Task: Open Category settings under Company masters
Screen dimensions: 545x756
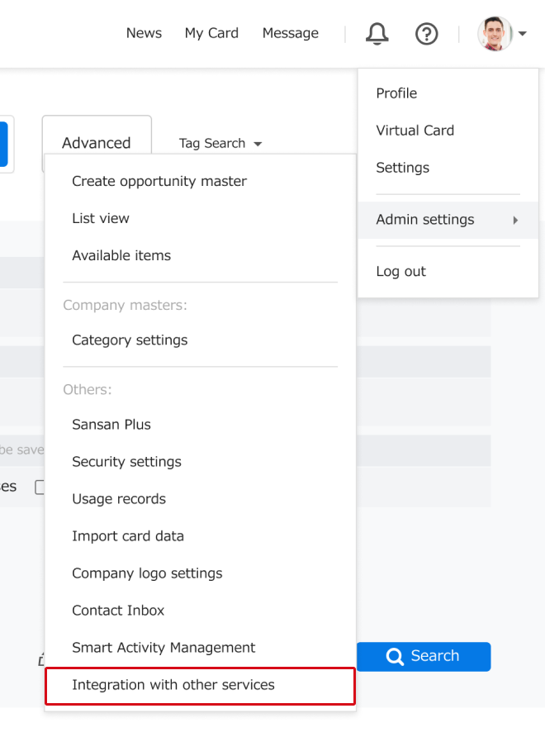Action: pyautogui.click(x=129, y=340)
